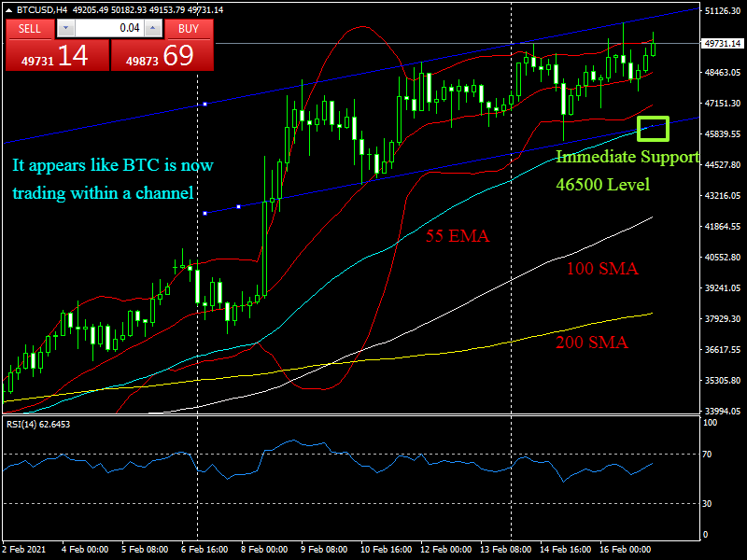Click price scale value 43216.05

point(723,196)
